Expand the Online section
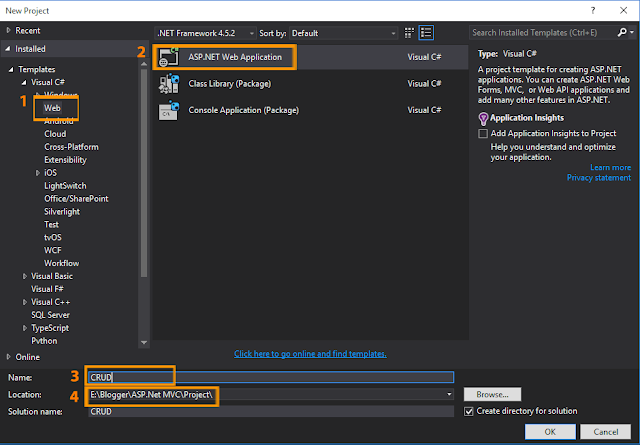Screen dimensions: 640x445 (x=8, y=357)
